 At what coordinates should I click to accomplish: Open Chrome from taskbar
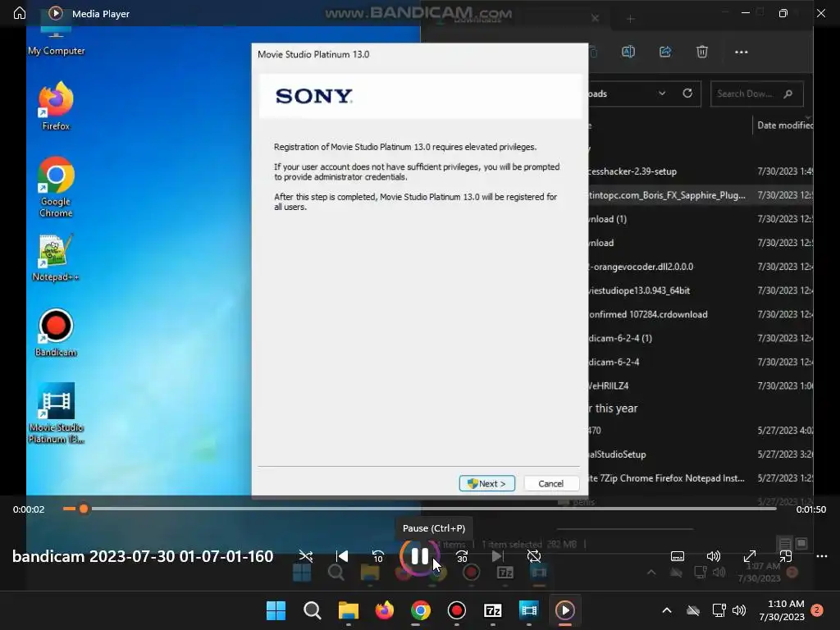421,610
